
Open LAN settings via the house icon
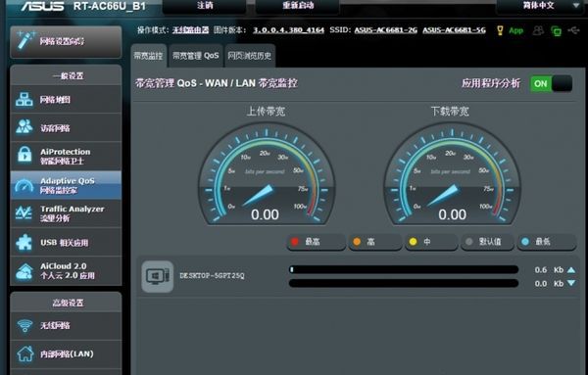24,353
